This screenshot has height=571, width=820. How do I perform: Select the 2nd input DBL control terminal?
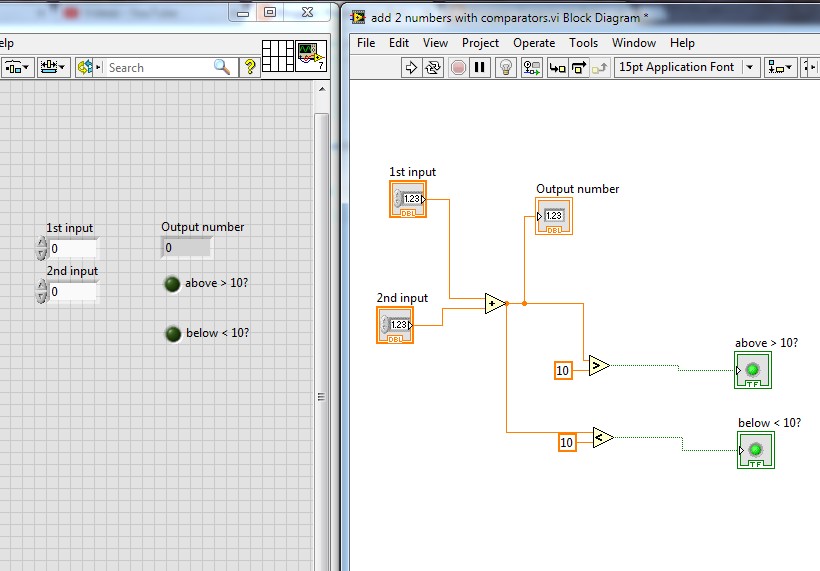pos(395,325)
